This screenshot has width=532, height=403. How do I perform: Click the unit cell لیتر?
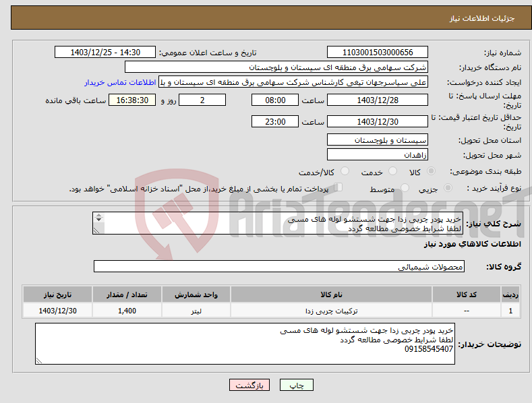[x=196, y=311]
